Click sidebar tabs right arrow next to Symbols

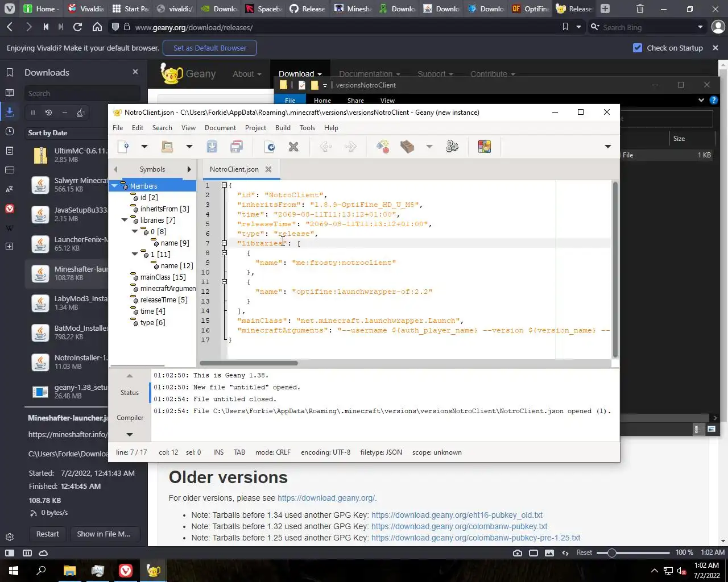click(x=189, y=169)
